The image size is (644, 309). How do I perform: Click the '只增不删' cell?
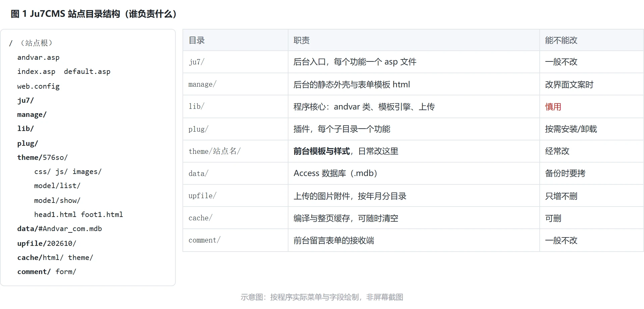tap(592, 195)
